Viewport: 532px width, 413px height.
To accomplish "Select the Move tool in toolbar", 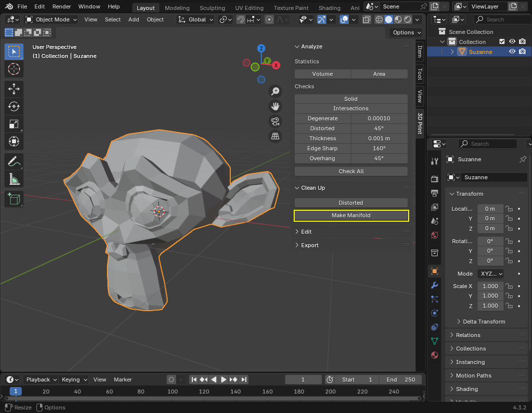I will pos(14,89).
